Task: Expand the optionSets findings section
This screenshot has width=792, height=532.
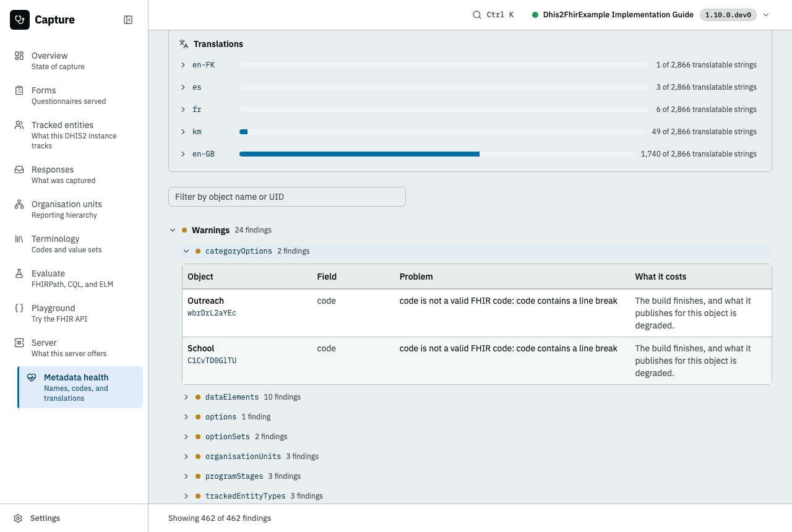Action: coord(186,437)
